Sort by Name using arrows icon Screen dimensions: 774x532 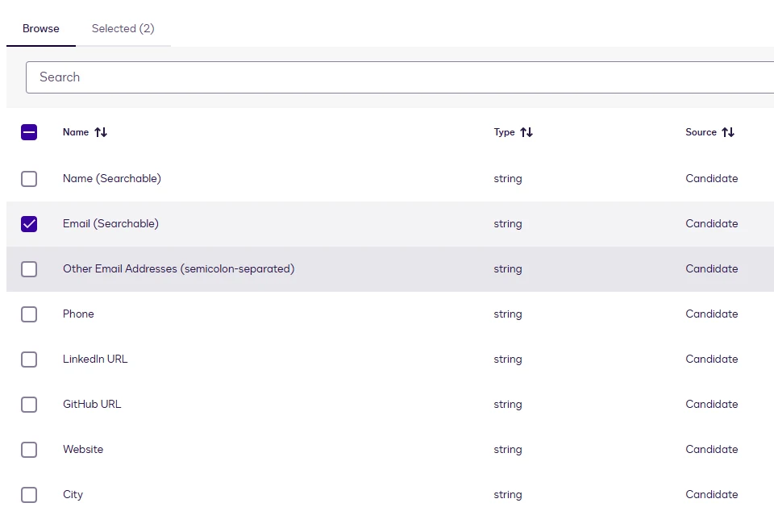(101, 132)
